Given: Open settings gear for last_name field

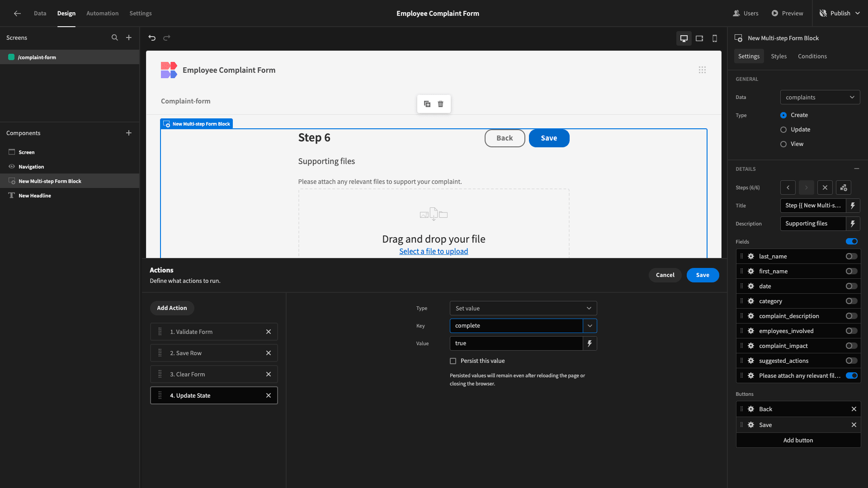Looking at the screenshot, I should (751, 256).
